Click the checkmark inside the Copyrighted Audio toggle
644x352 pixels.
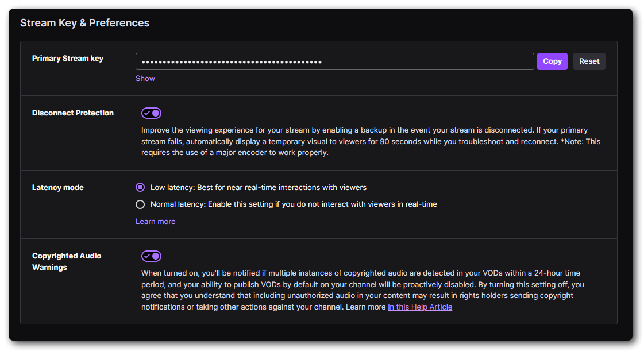(148, 256)
